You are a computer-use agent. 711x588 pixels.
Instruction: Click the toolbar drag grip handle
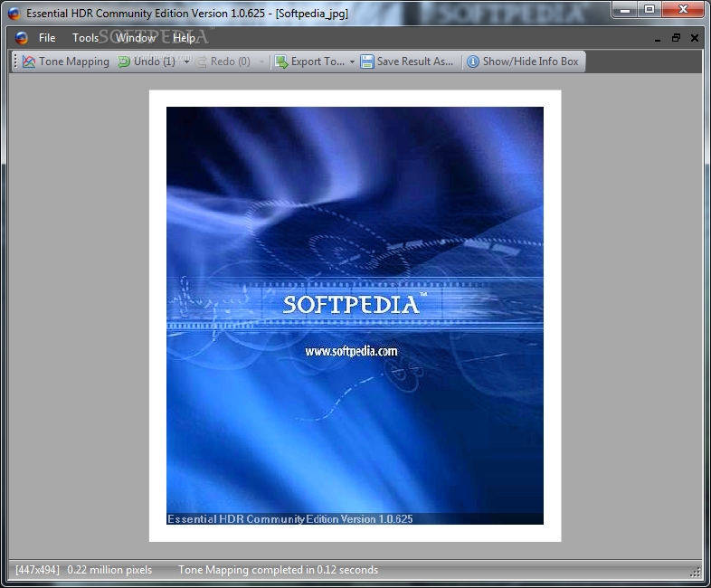point(15,62)
